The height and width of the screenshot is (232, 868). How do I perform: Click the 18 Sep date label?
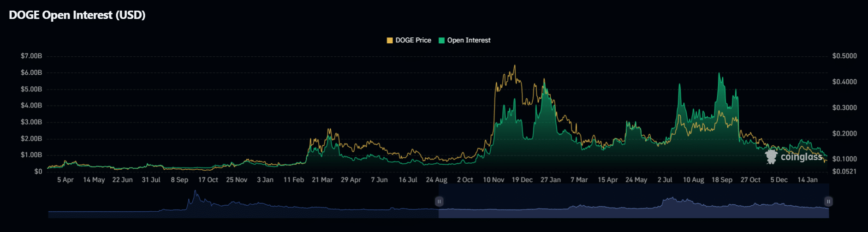722,180
